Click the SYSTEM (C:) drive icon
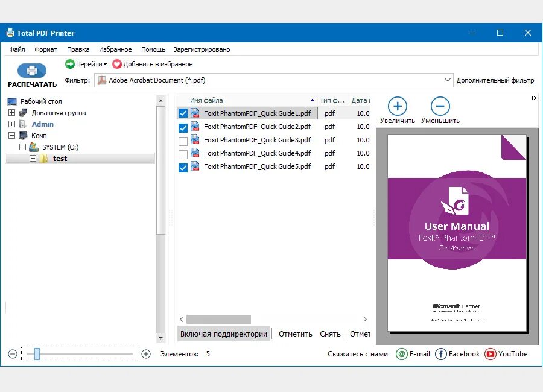 34,147
